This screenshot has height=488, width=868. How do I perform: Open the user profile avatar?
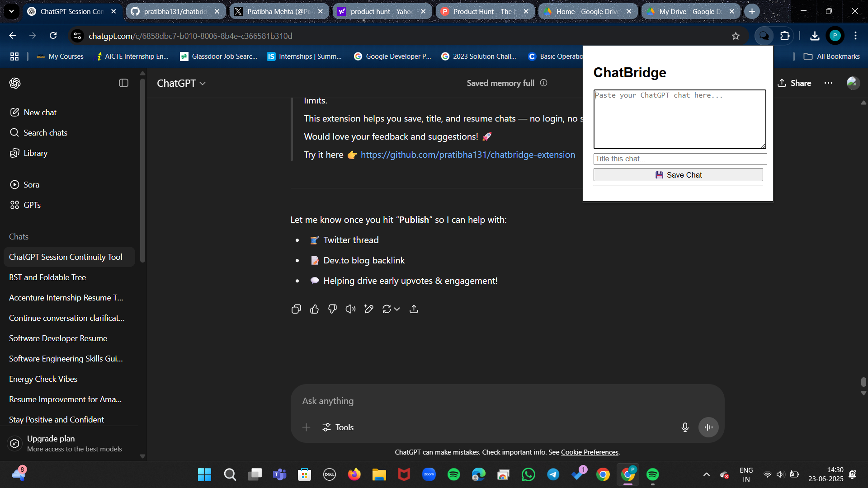853,83
